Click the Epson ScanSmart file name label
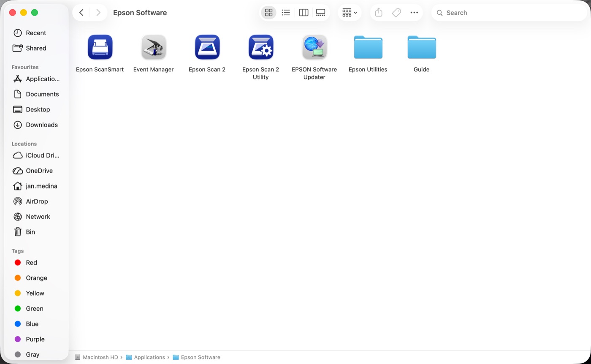The image size is (591, 364). tap(100, 69)
